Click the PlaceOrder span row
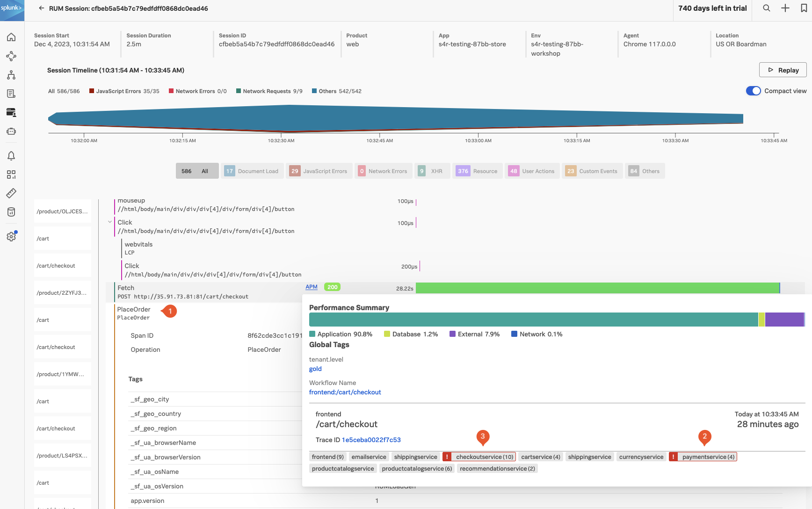 pyautogui.click(x=133, y=313)
